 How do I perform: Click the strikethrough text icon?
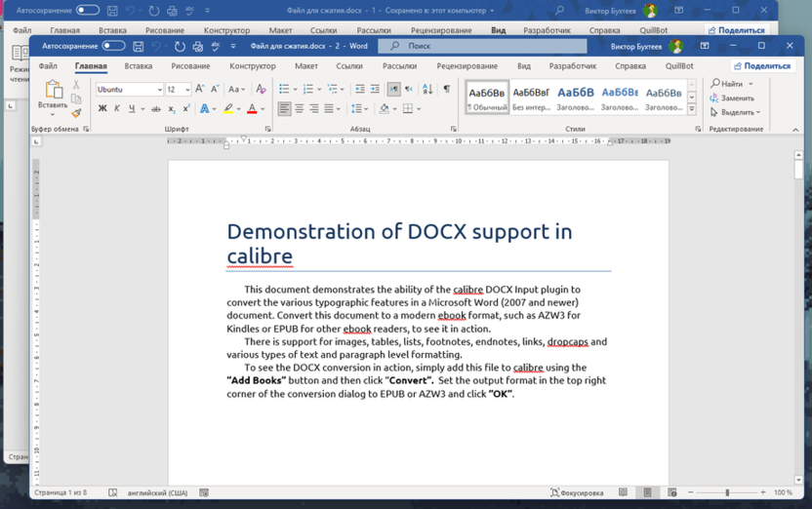(x=155, y=109)
